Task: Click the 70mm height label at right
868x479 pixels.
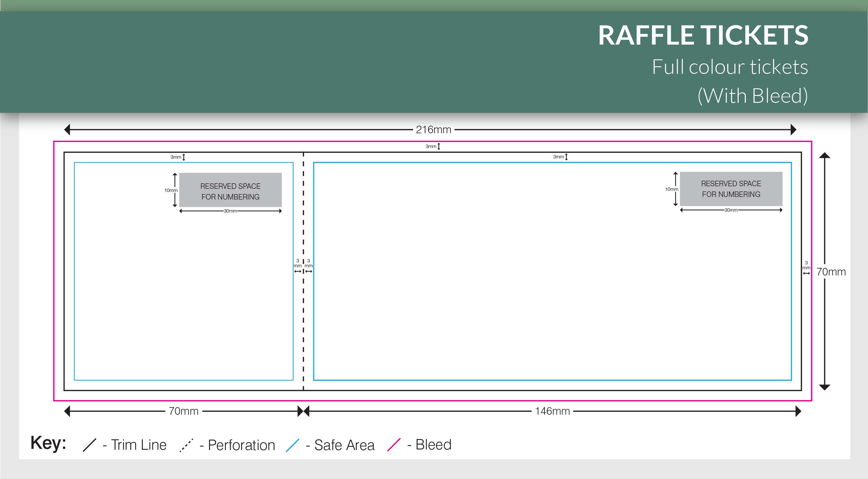Action: 831,272
